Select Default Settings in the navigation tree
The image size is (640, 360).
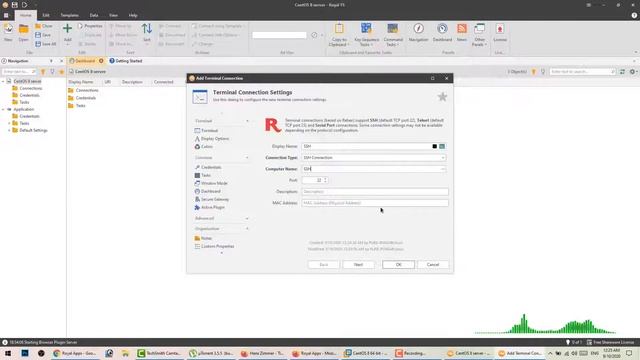point(33,130)
